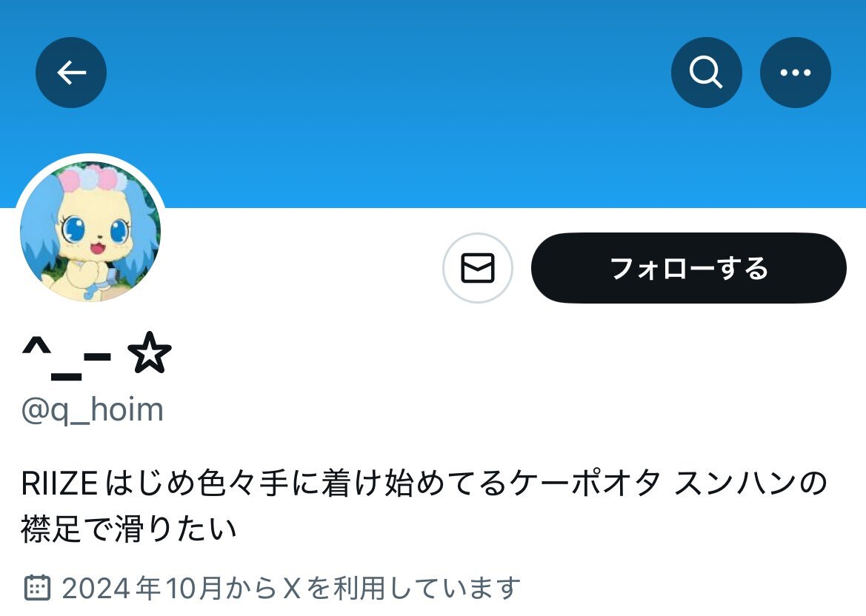The height and width of the screenshot is (616, 866).
Task: Click スンハンの in the bio
Action: [x=751, y=483]
